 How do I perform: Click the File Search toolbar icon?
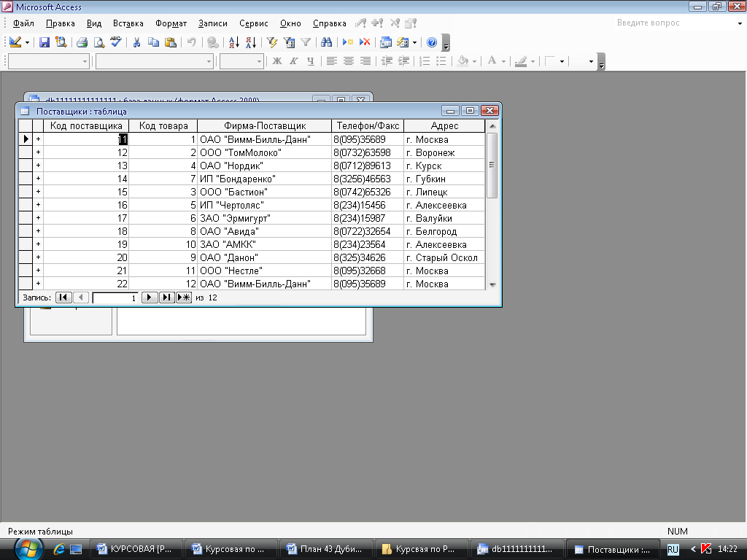(61, 42)
